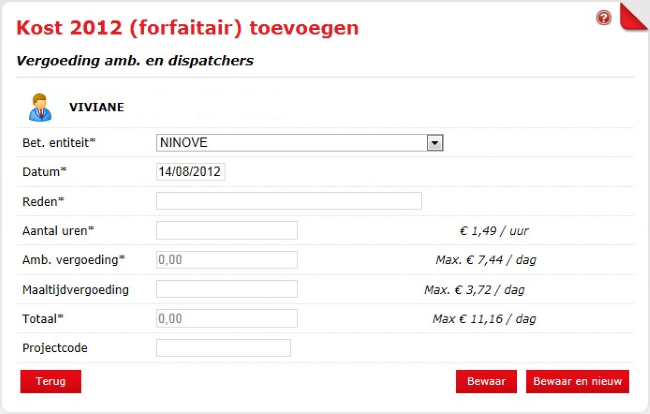Click the Totaal label
The image size is (650, 414).
click(43, 319)
